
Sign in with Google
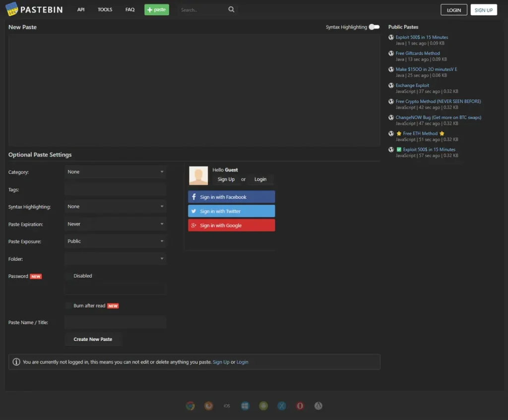pos(232,226)
